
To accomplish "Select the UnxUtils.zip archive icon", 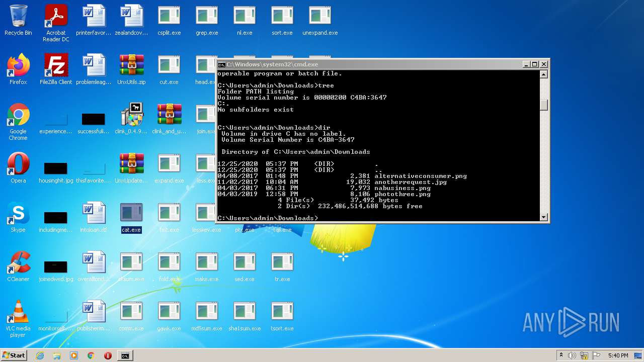I will tap(131, 69).
